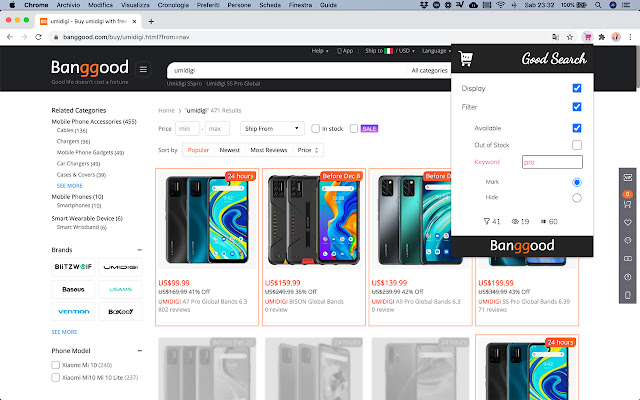Click SEE MORE under Related Categories

click(x=69, y=186)
